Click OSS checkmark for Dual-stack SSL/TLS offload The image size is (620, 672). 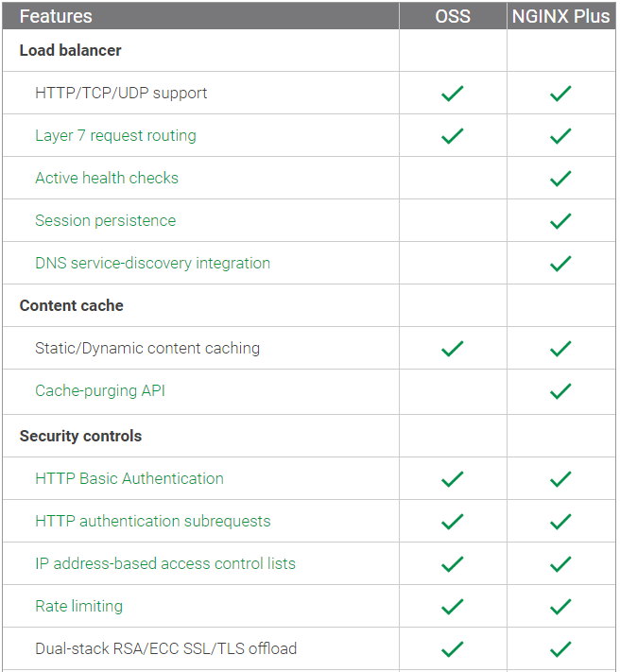[x=453, y=649]
